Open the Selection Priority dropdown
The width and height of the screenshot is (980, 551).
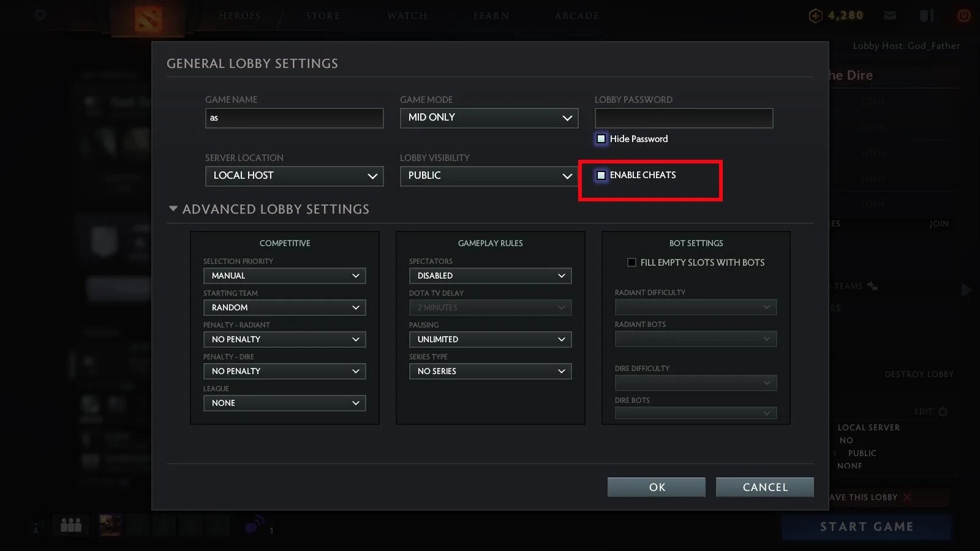[x=285, y=275]
